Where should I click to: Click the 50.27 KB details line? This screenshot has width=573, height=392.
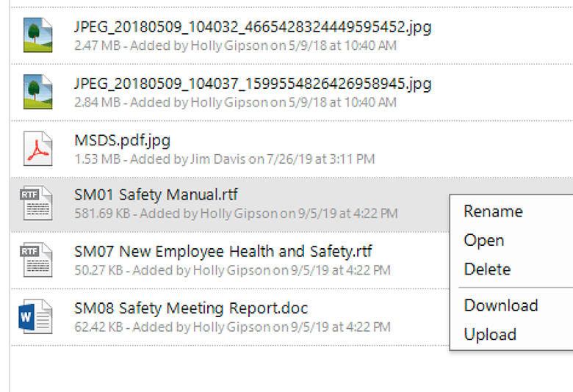click(x=232, y=270)
